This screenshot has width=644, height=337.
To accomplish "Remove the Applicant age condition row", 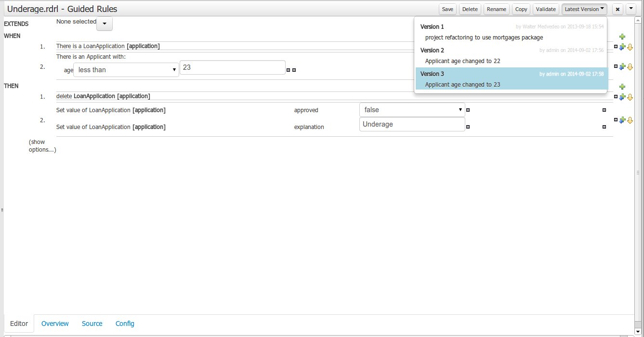I will coord(616,66).
